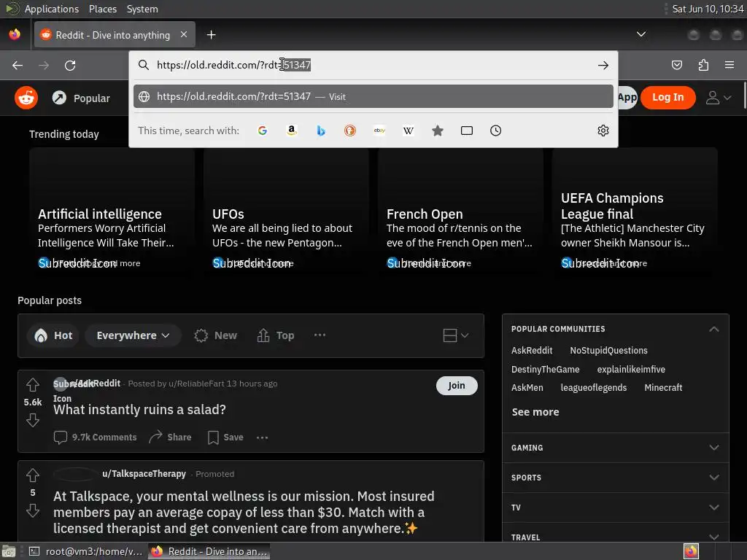The width and height of the screenshot is (747, 560).
Task: Upvote the salad post
Action: pyautogui.click(x=33, y=384)
